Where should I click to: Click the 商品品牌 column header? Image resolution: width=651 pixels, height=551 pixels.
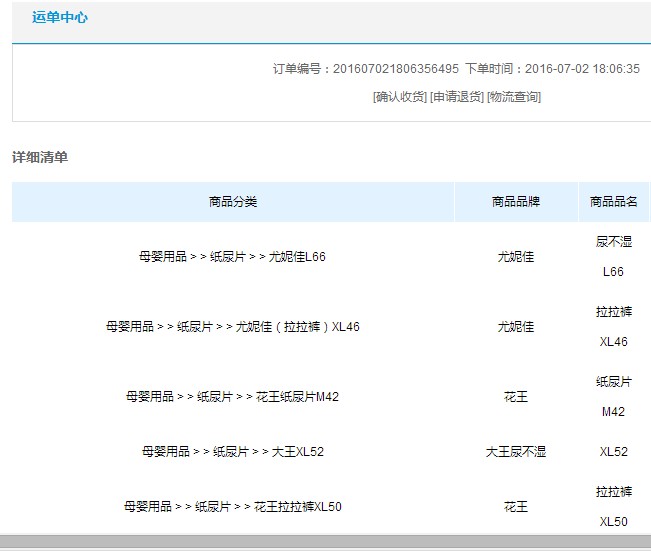(516, 202)
